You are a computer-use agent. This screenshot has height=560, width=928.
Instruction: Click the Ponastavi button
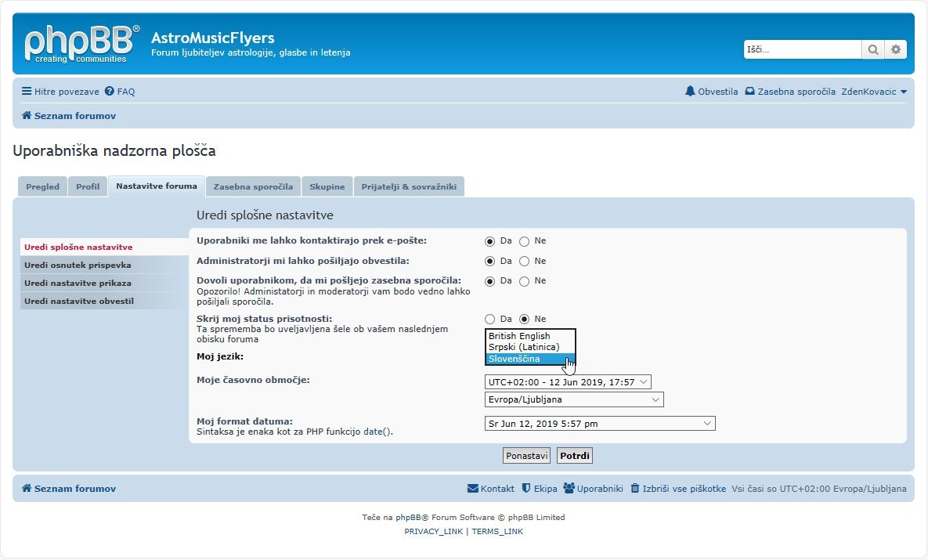pos(527,456)
